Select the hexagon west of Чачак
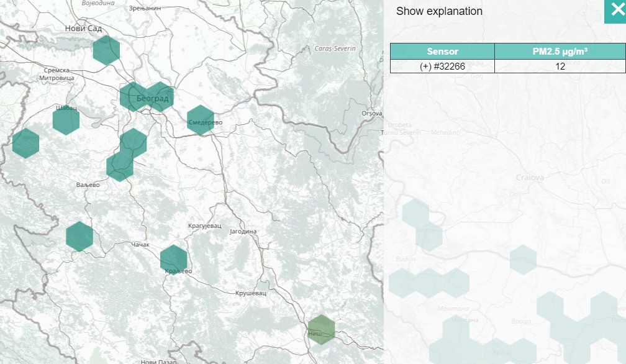 [x=79, y=236]
